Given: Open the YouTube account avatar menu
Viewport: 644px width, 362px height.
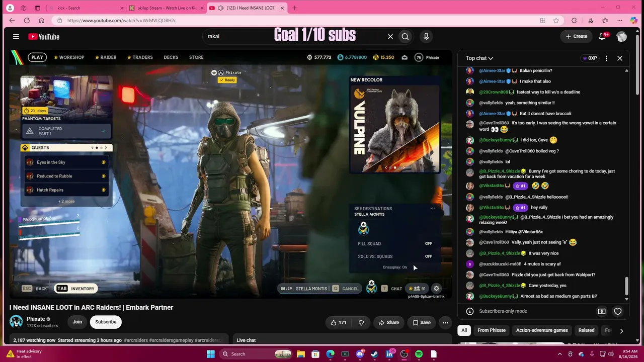Looking at the screenshot, I should 622,37.
